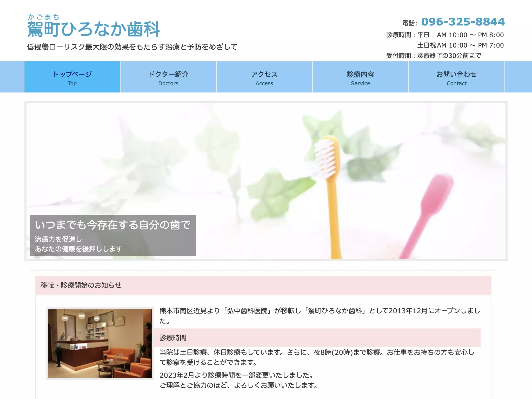Click ご理解とご協力のほど sentence
532x399 pixels.
pyautogui.click(x=239, y=385)
